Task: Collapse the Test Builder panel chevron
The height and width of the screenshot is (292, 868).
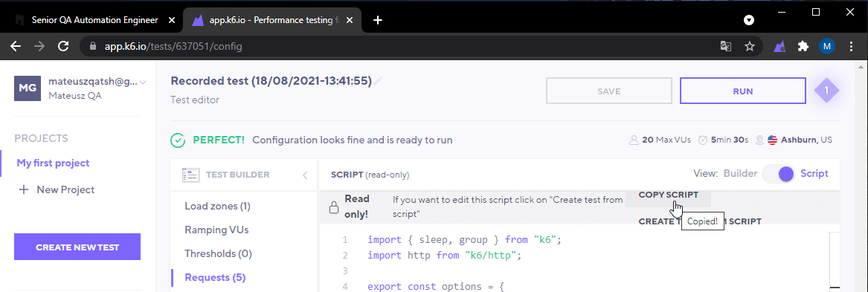Action: coord(305,175)
